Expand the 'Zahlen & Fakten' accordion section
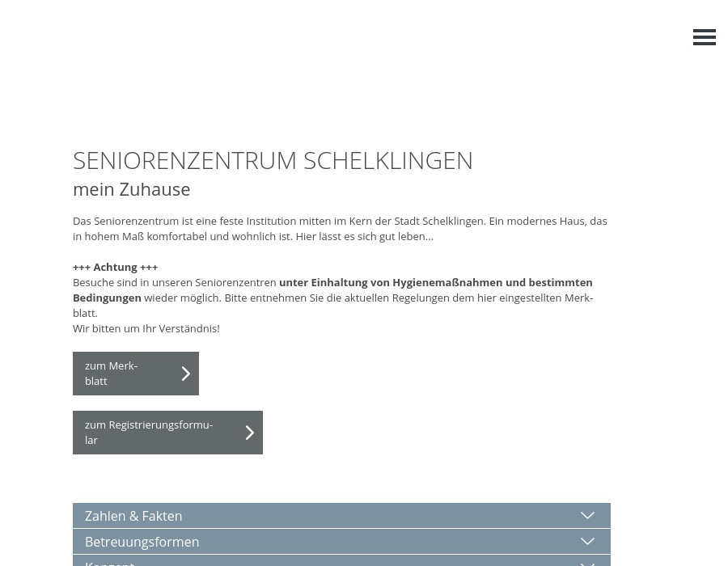 tap(341, 515)
